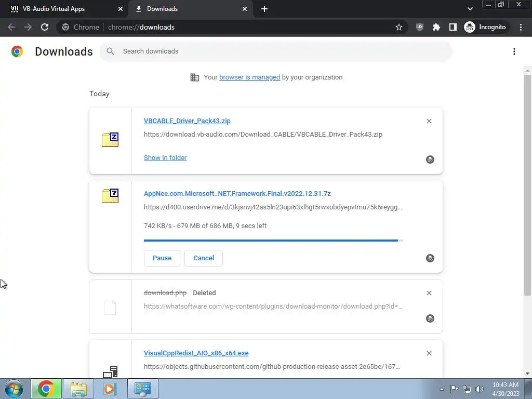Click the download-vb-audio.com URL text
This screenshot has width=532, height=399.
pyautogui.click(x=263, y=135)
